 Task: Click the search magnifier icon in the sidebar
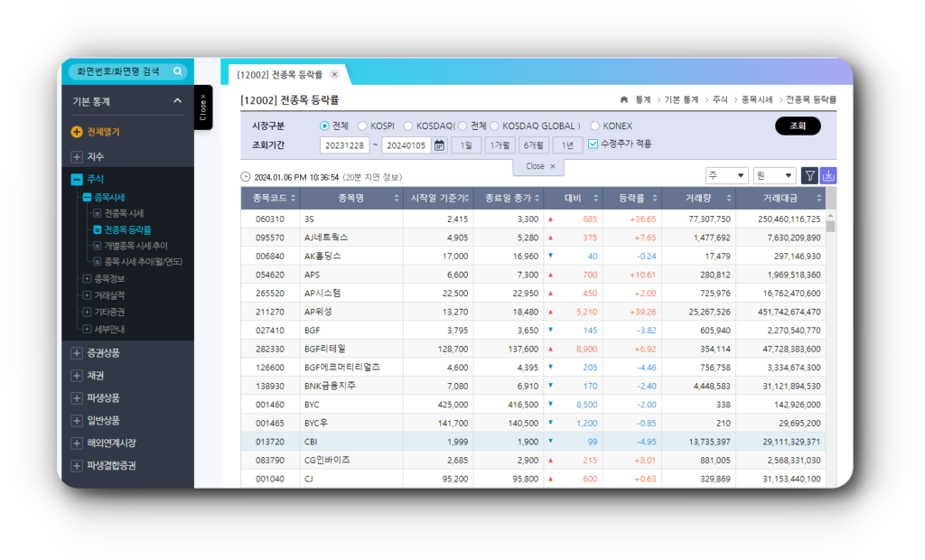(x=178, y=71)
